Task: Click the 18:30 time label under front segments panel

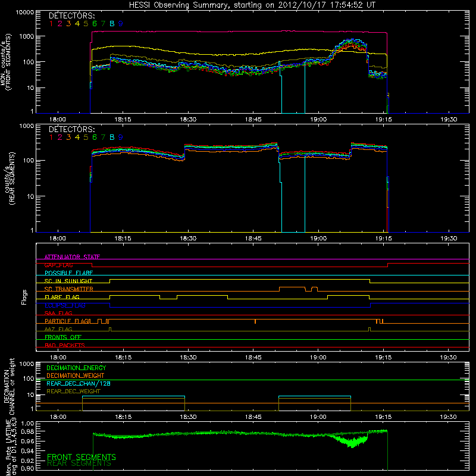Action: [188, 120]
